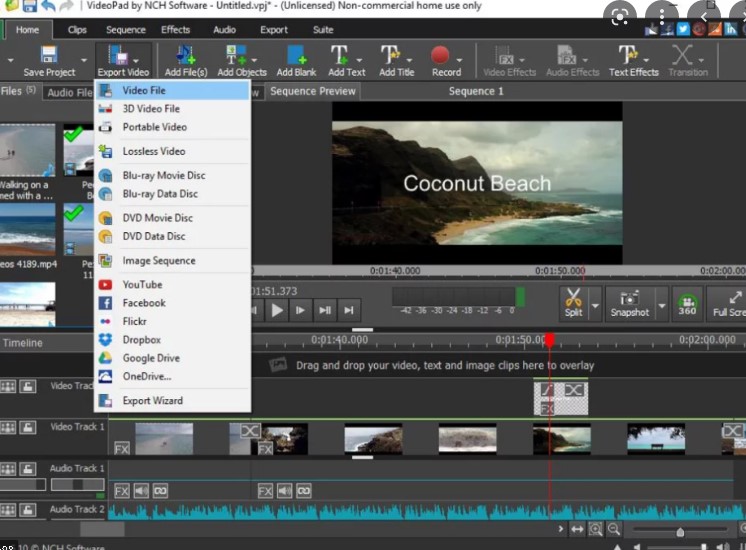746x550 pixels.
Task: Click zoom to fit timeline icon
Action: point(595,529)
